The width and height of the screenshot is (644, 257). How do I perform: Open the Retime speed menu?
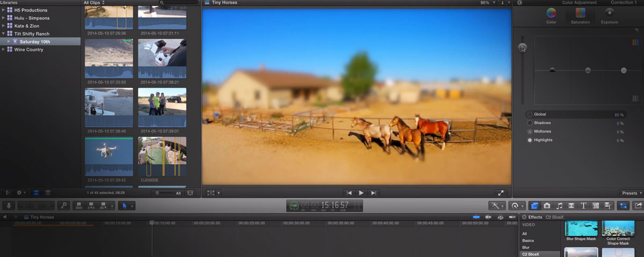point(517,205)
